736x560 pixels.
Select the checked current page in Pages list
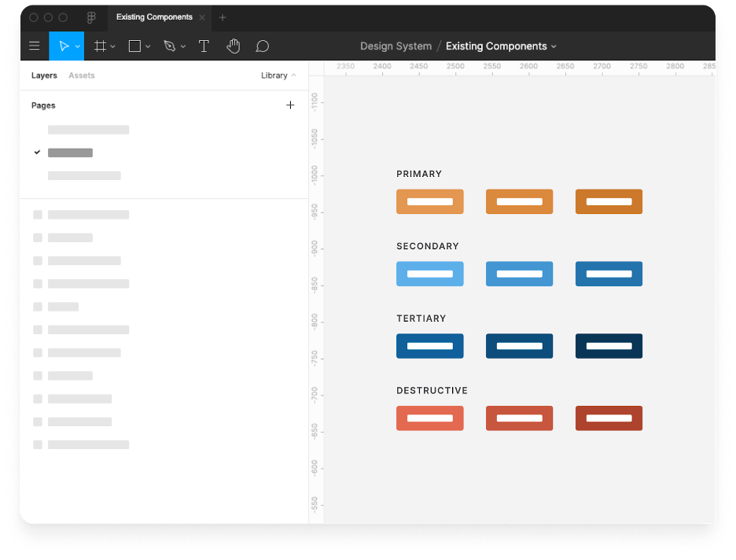click(70, 153)
